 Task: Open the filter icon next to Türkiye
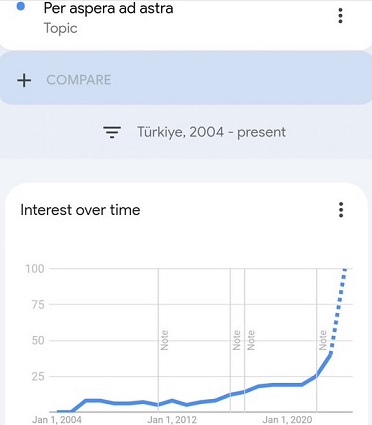[112, 132]
